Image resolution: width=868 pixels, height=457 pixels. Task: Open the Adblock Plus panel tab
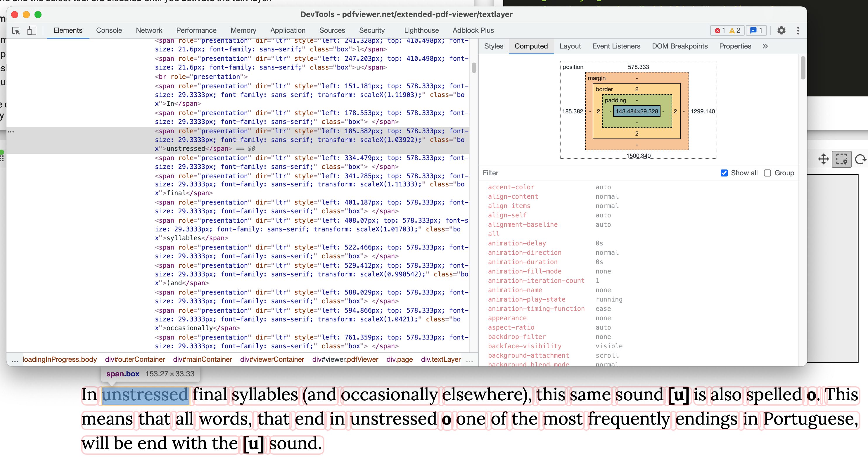[473, 31]
